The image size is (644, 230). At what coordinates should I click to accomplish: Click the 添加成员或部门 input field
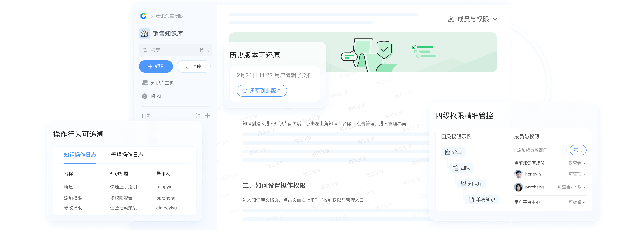(x=540, y=150)
